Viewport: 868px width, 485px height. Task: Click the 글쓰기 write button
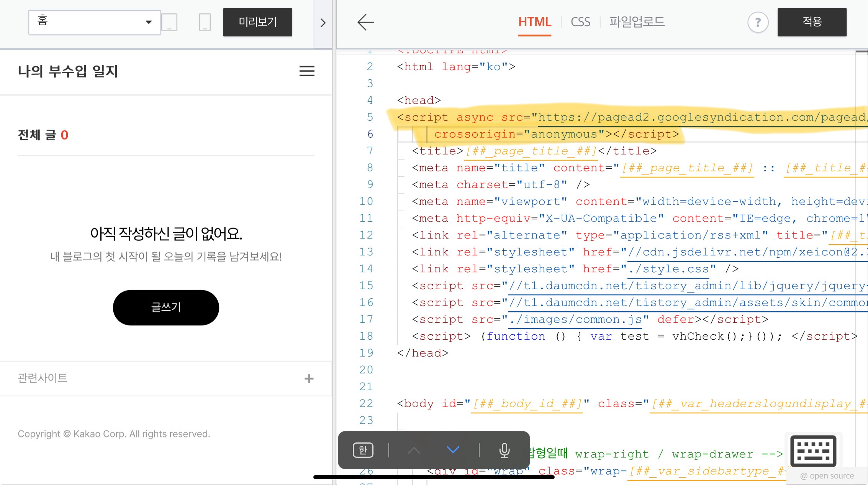(166, 307)
